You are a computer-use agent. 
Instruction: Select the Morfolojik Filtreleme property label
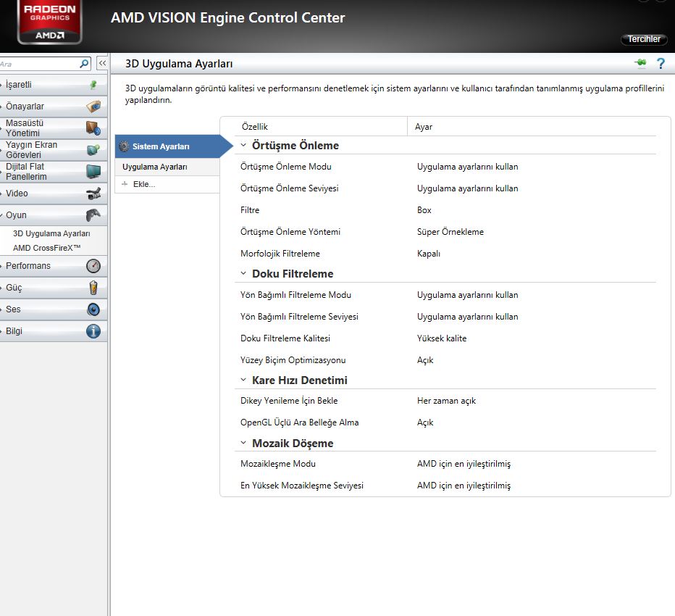280,254
